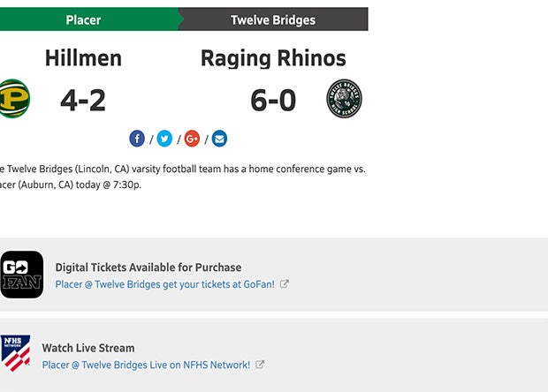This screenshot has width=548, height=392.
Task: Select the green Placer tab
Action: 84,19
